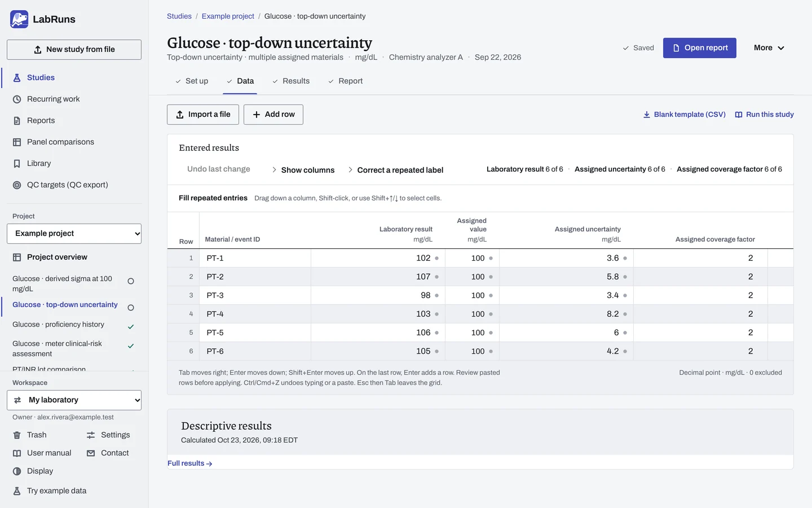Select PT-2 assigned uncertainty cell 5.8
This screenshot has height=508, width=812.
566,277
